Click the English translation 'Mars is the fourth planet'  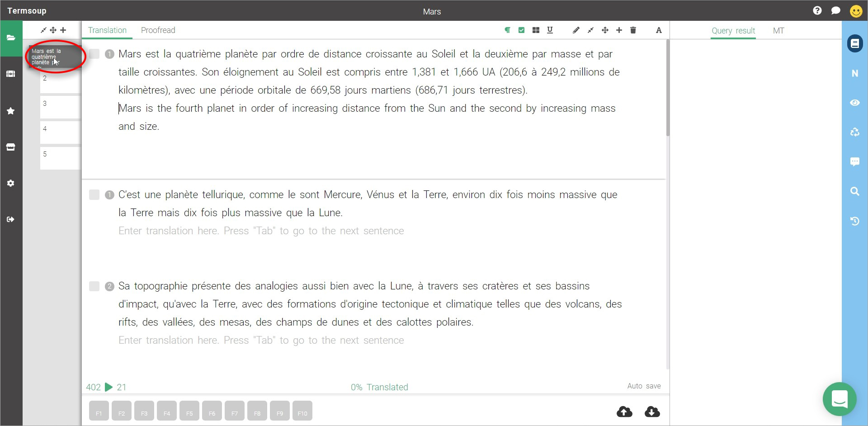(x=367, y=117)
